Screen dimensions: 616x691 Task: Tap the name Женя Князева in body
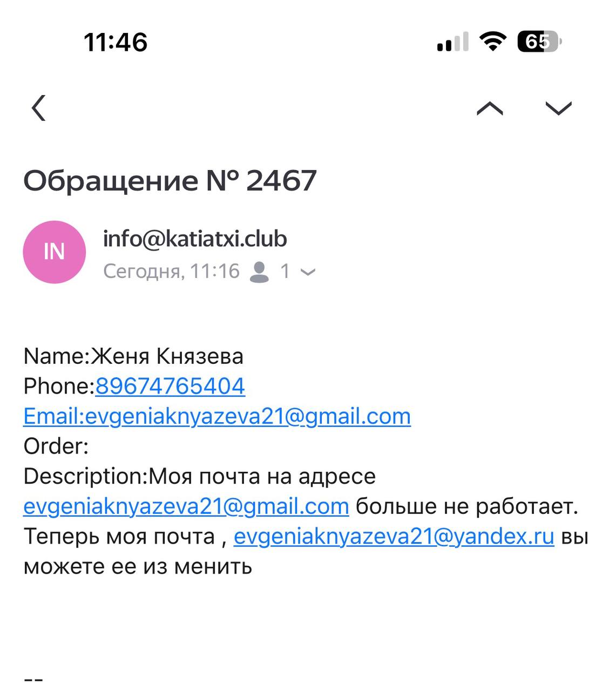pos(167,356)
